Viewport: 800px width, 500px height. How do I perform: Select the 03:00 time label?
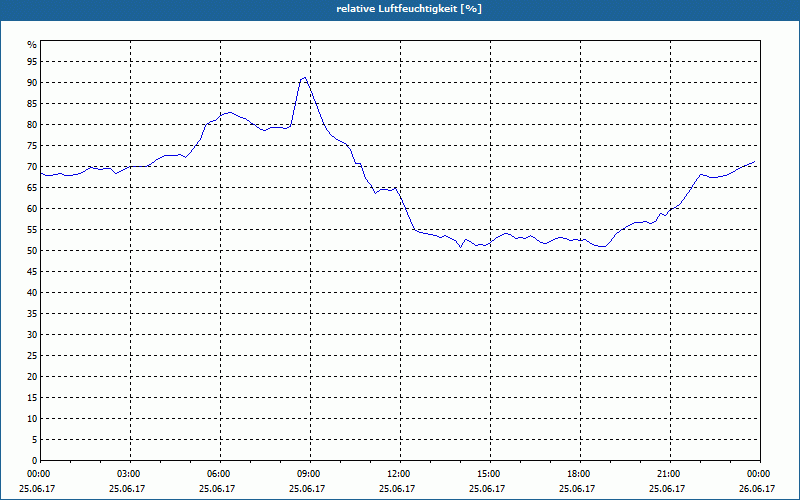128,474
